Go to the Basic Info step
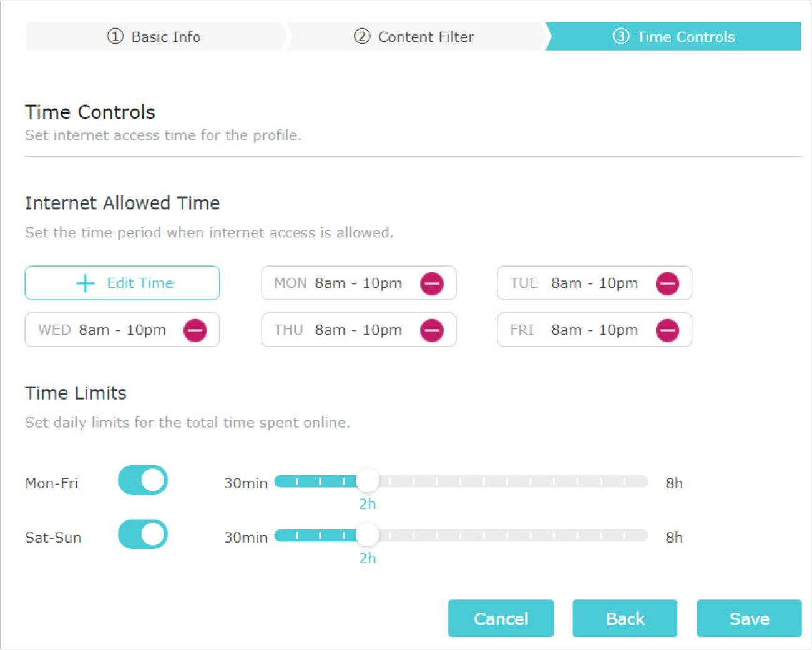This screenshot has width=812, height=650. click(155, 37)
